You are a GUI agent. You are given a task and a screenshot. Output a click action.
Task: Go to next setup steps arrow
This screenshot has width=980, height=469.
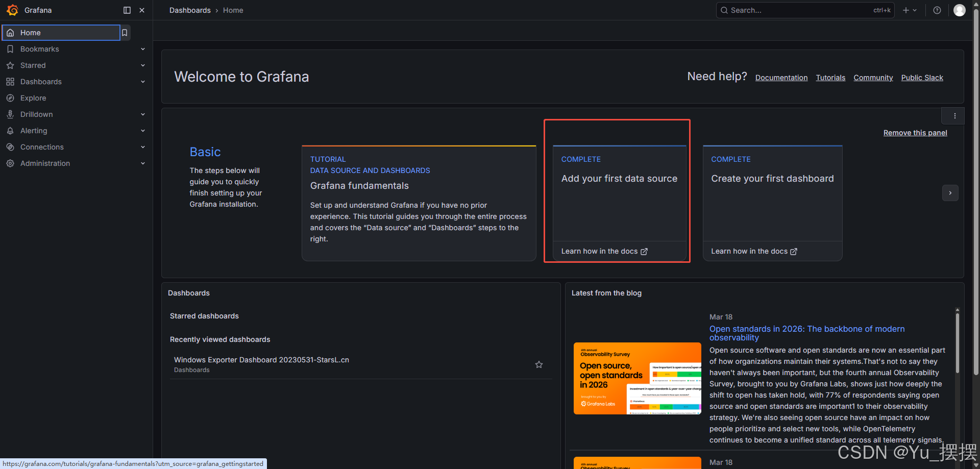950,193
